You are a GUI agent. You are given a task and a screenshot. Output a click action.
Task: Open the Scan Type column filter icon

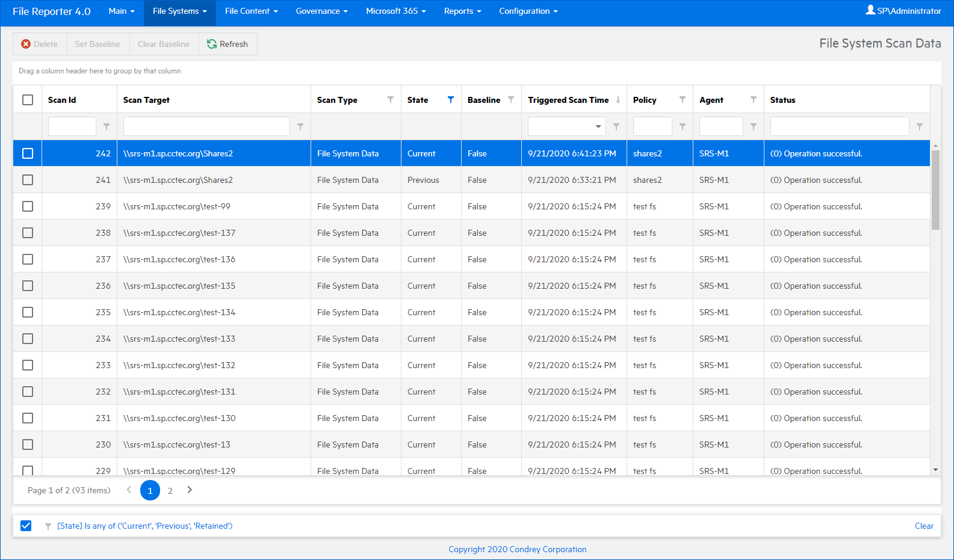pos(391,100)
